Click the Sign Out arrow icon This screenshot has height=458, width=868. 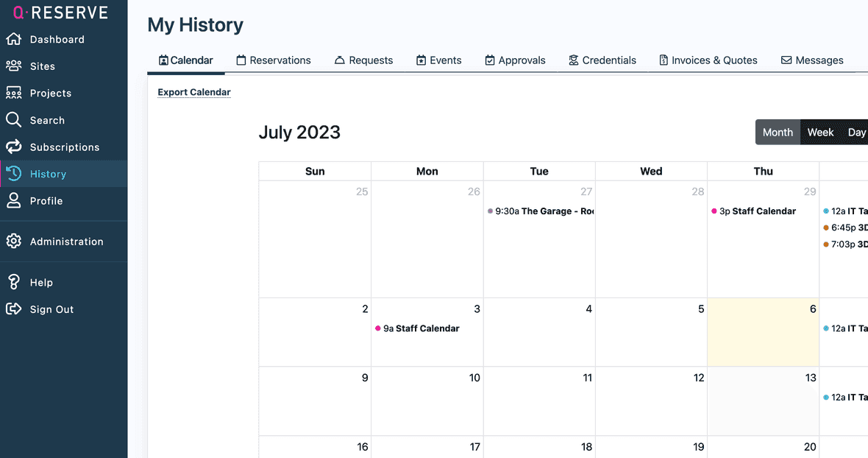(13, 309)
